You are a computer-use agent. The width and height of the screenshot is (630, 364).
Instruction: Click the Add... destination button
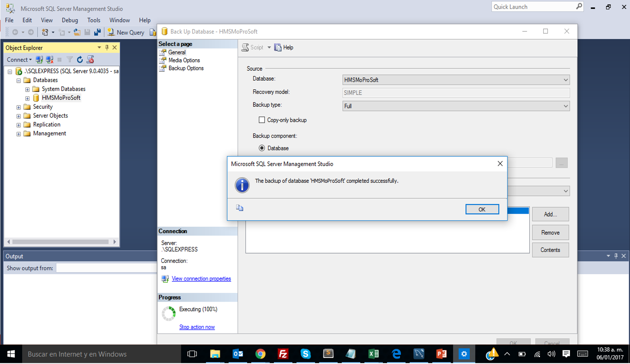[x=550, y=214]
